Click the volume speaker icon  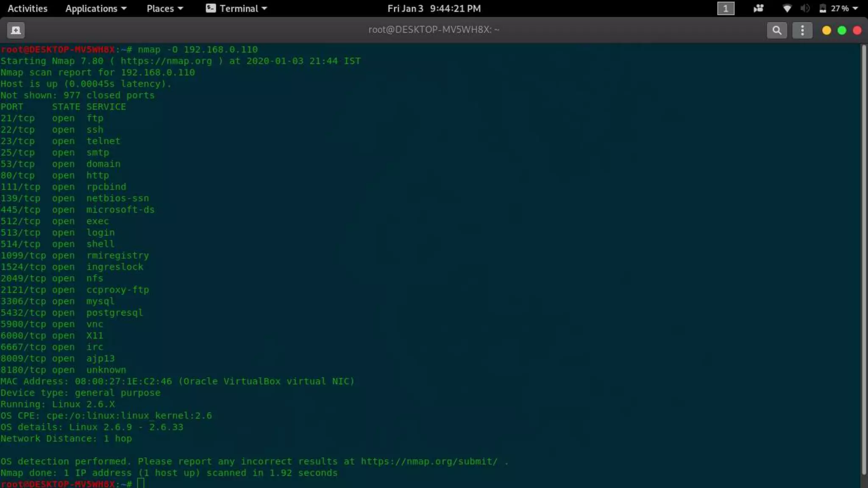point(805,8)
